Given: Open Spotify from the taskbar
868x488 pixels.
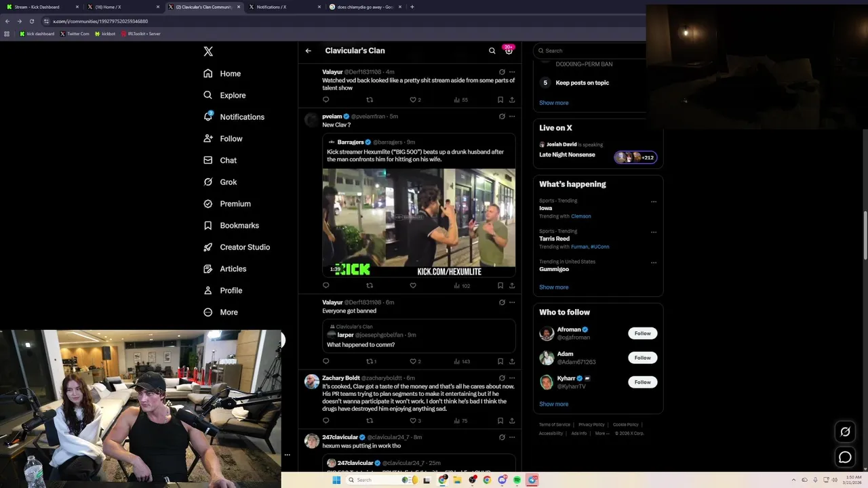Looking at the screenshot, I should coord(517,480).
